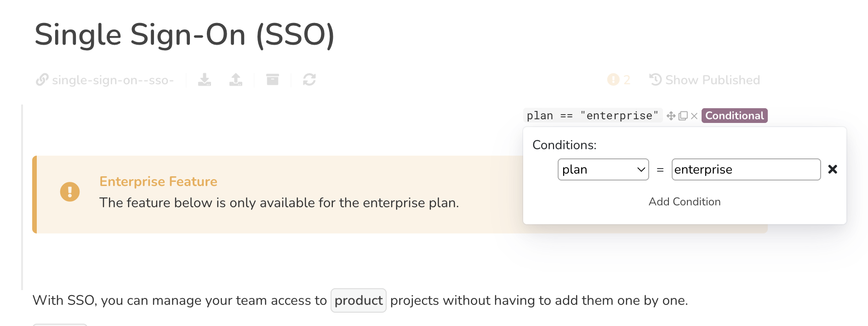
Task: Click the refresh sync arrows icon
Action: click(309, 80)
